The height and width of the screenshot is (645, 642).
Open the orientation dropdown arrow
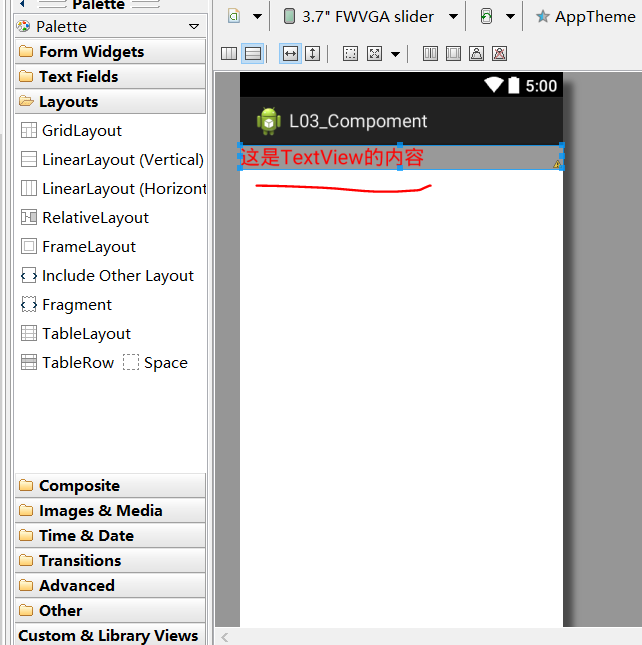pos(510,16)
